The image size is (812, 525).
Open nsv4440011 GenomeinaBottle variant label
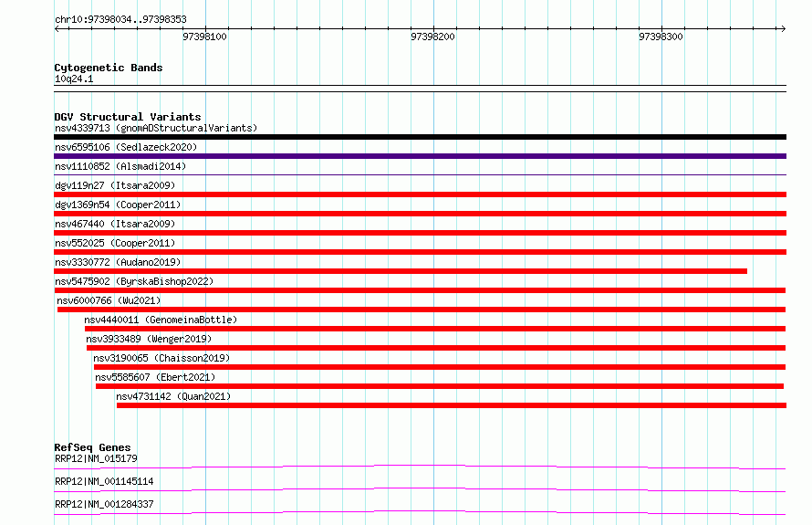pyautogui.click(x=161, y=320)
